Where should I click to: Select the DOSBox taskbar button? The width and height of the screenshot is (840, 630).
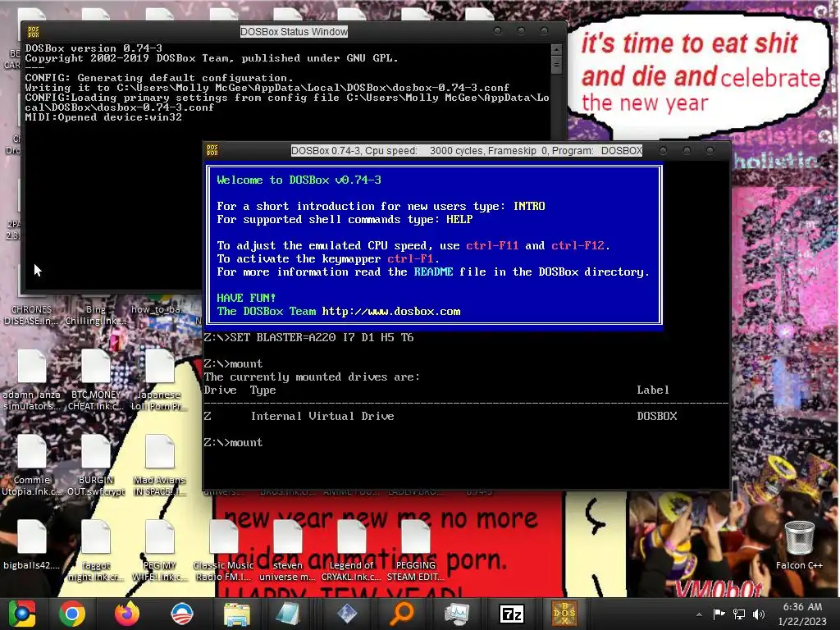tap(564, 614)
